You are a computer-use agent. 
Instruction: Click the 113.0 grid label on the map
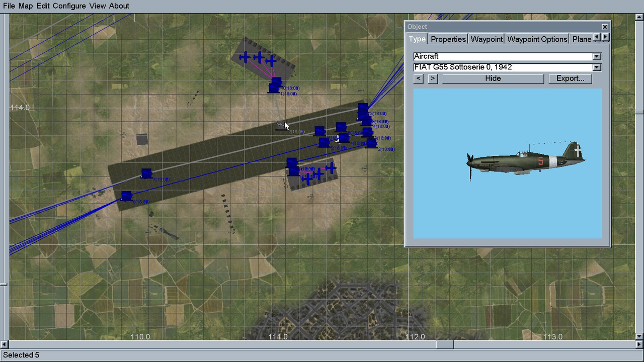[x=552, y=337]
